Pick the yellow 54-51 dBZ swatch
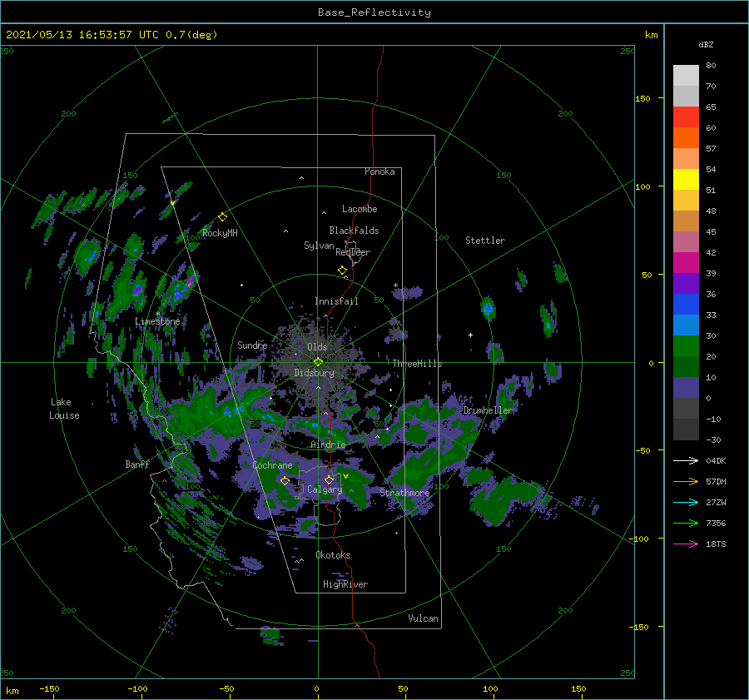Screen dimensions: 749x700 (686, 180)
